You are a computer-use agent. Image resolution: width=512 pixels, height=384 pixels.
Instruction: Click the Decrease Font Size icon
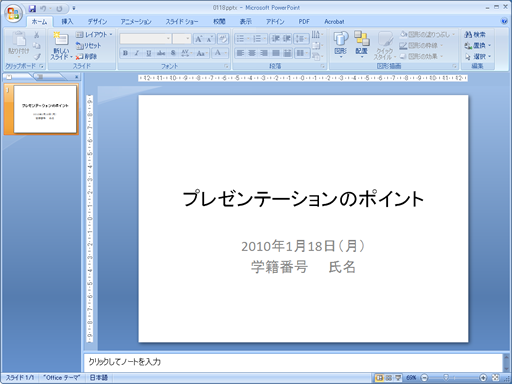click(x=210, y=39)
